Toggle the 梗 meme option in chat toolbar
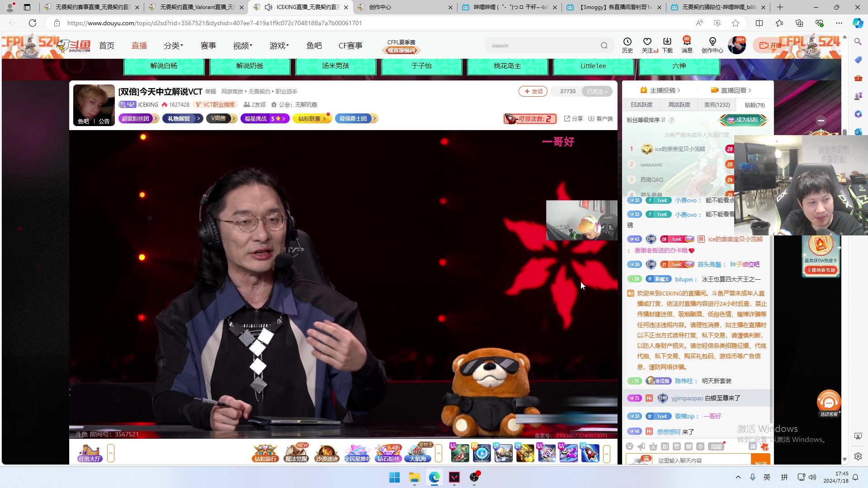 pos(689,446)
